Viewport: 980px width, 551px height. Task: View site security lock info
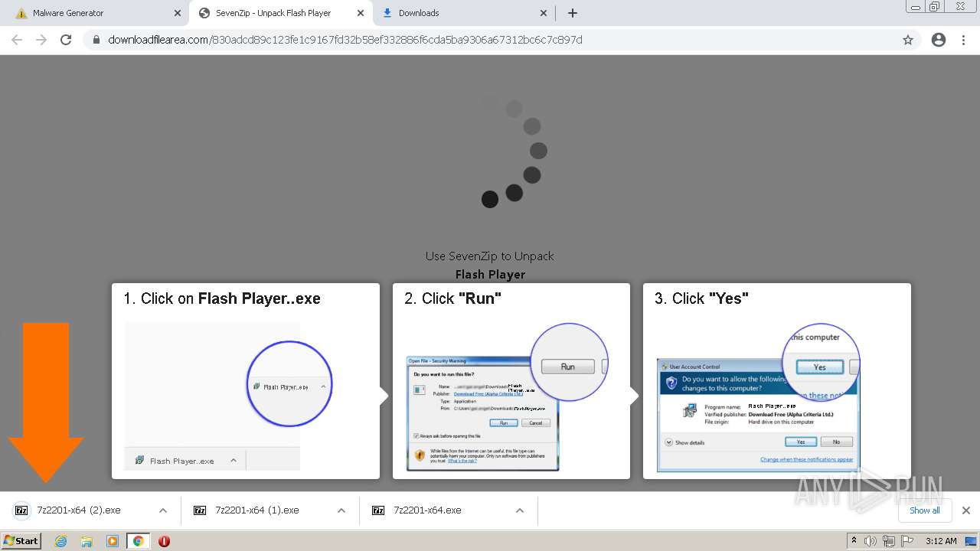point(96,40)
